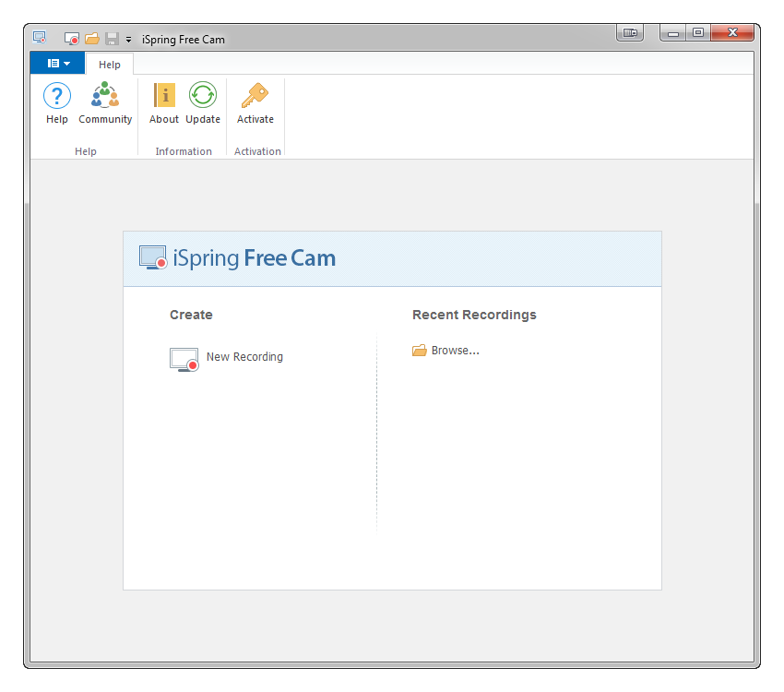Viewport: 784px width, 692px height.
Task: Click New Recording in Create section
Action: coord(227,358)
